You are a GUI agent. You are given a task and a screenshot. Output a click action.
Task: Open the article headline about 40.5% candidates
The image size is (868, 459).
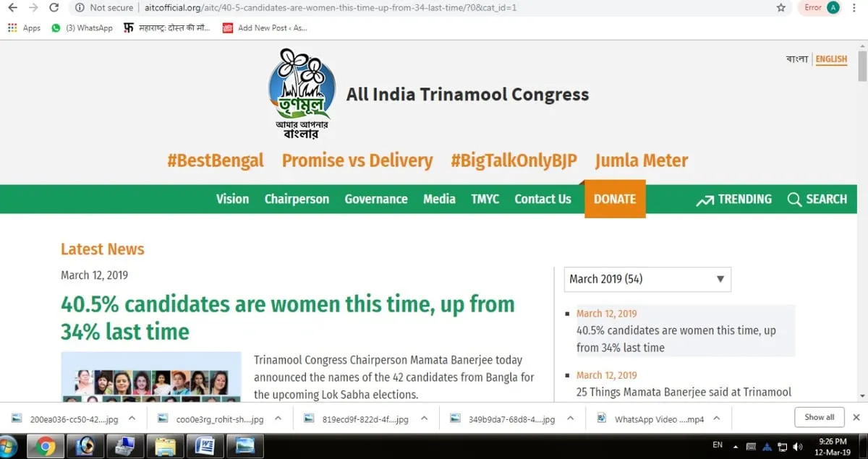288,317
